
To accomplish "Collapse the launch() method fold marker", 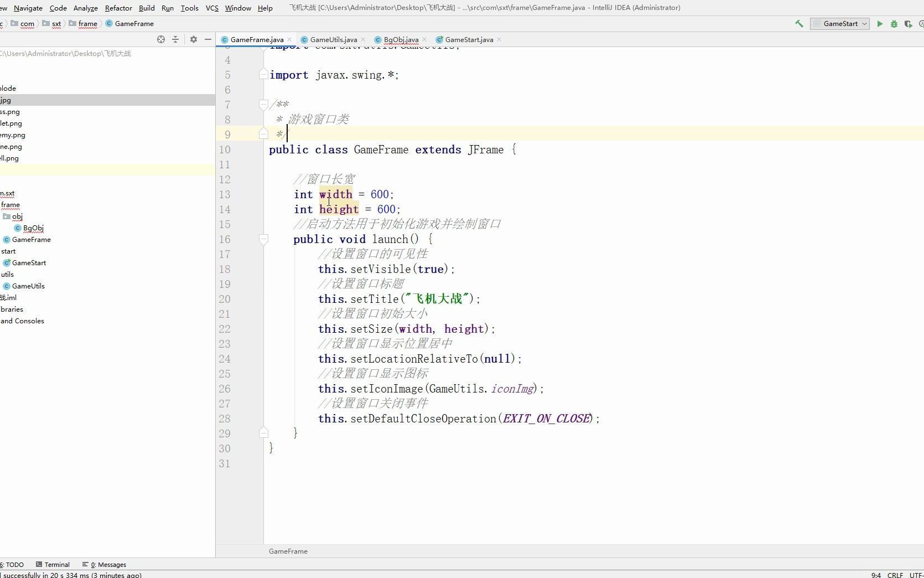I will [263, 239].
